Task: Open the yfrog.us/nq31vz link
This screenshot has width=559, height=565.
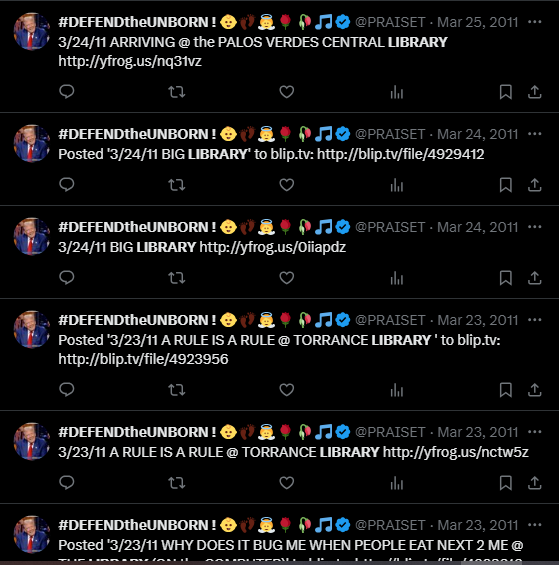Action: pyautogui.click(x=130, y=61)
